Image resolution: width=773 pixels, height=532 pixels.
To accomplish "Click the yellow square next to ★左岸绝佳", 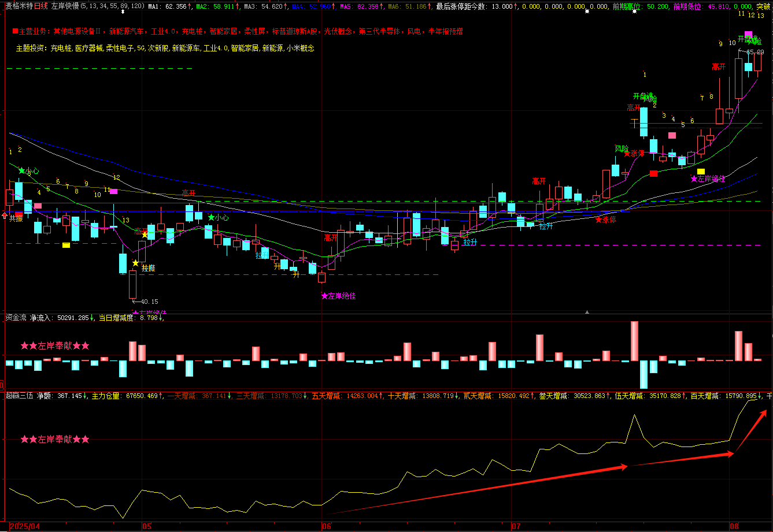I will coord(701,172).
